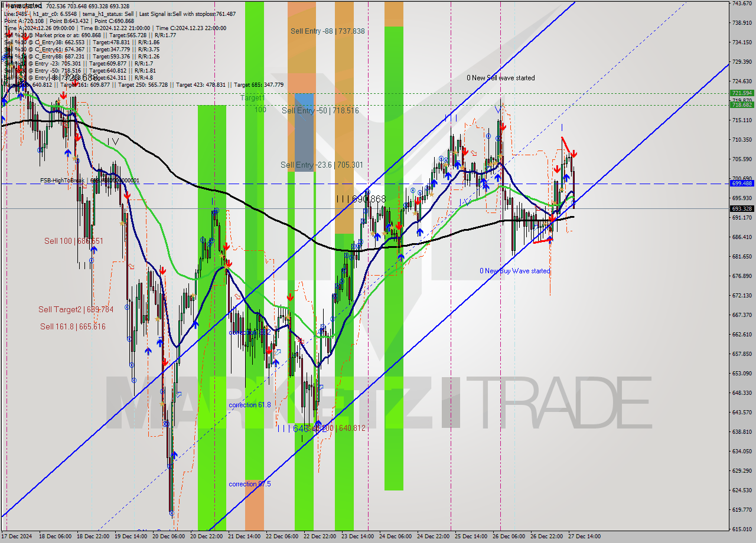Click price axis value 648.330
This screenshot has height=543, width=756.
click(742, 393)
